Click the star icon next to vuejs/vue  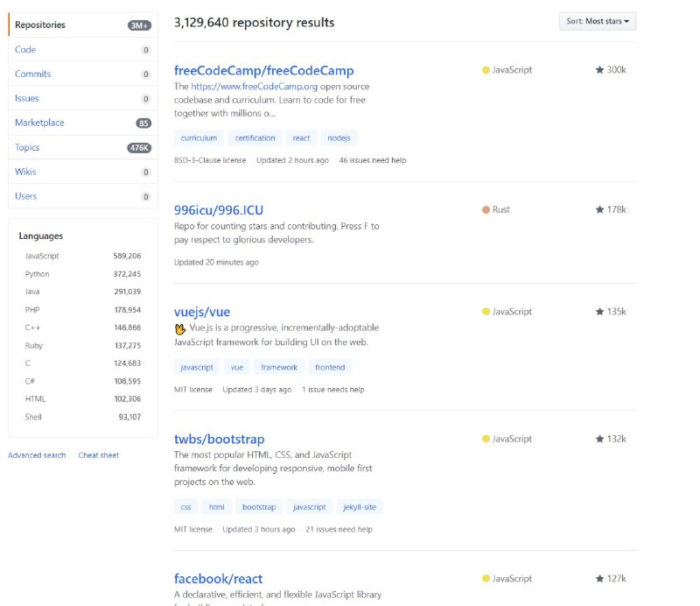(600, 312)
